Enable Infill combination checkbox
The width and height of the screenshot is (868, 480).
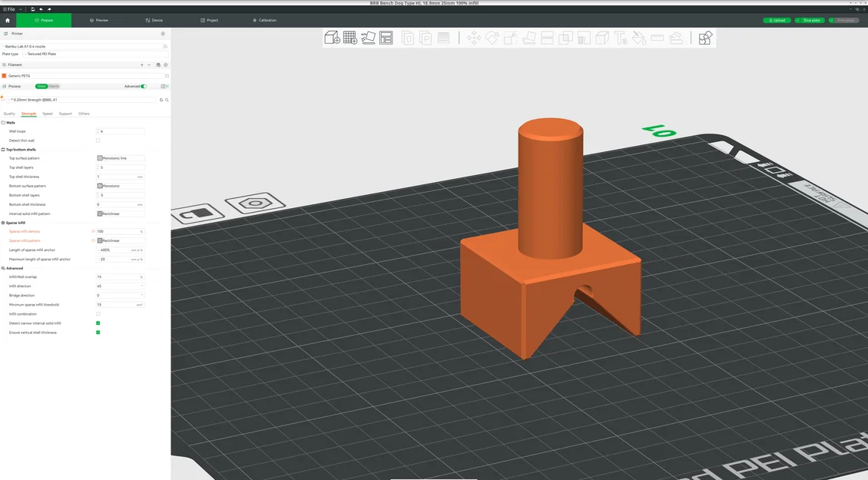(98, 314)
